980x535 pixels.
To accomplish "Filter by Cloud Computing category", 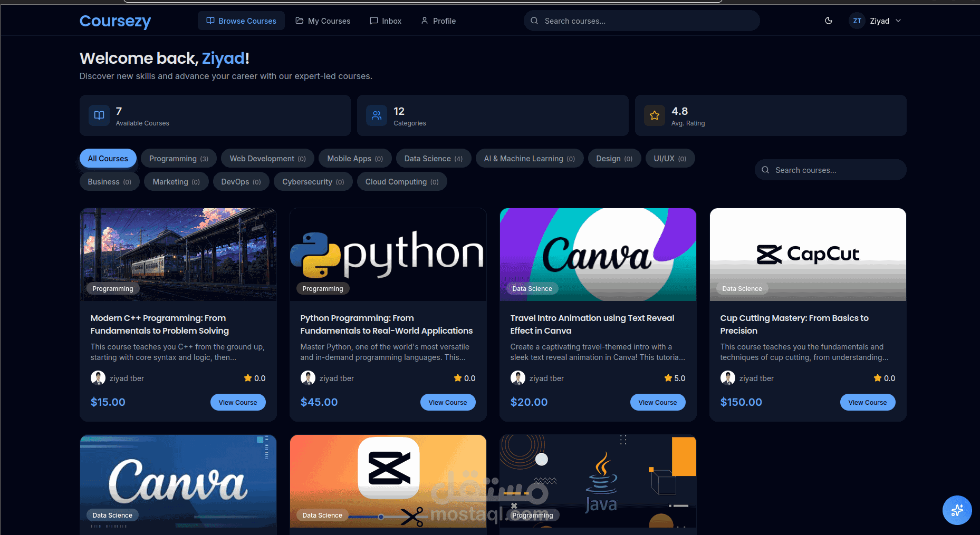I will coord(402,181).
